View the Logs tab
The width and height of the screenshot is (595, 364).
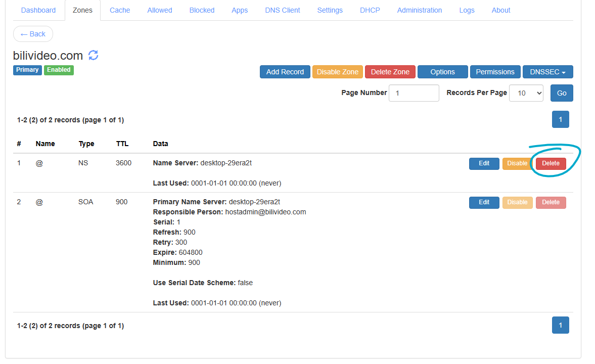(x=467, y=10)
